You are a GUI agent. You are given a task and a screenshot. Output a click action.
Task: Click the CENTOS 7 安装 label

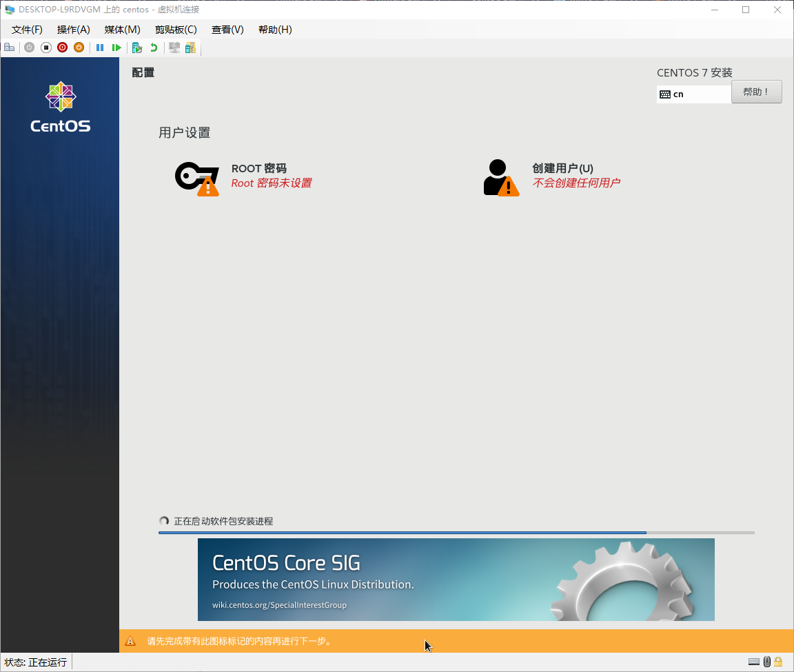coord(695,72)
